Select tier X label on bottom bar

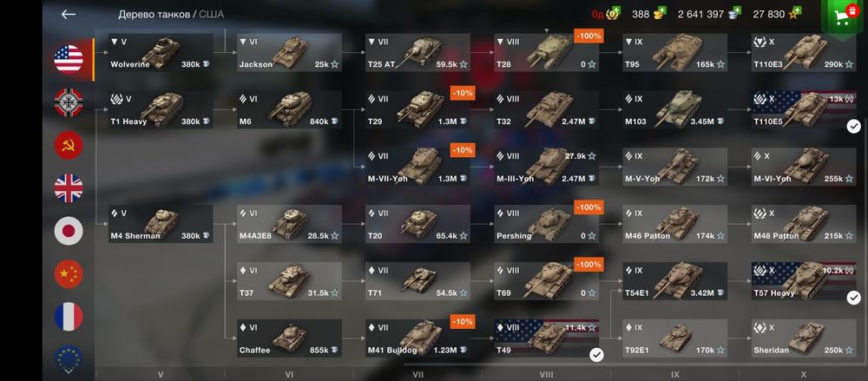click(x=803, y=374)
